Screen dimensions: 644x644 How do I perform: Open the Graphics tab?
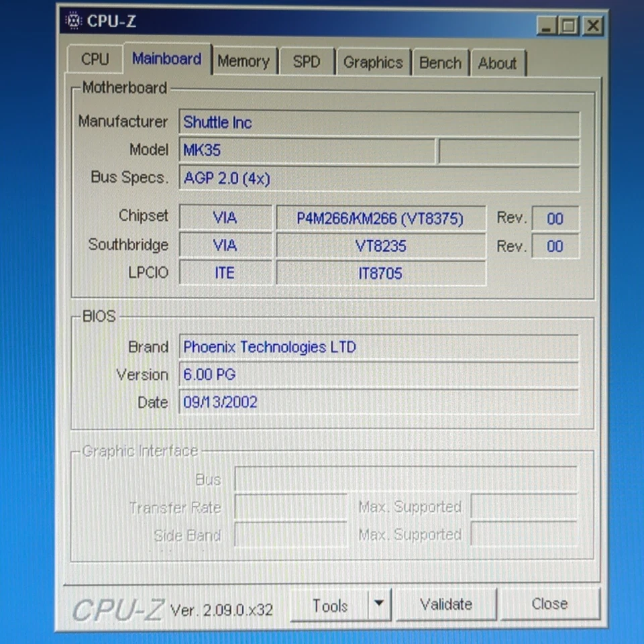[373, 62]
